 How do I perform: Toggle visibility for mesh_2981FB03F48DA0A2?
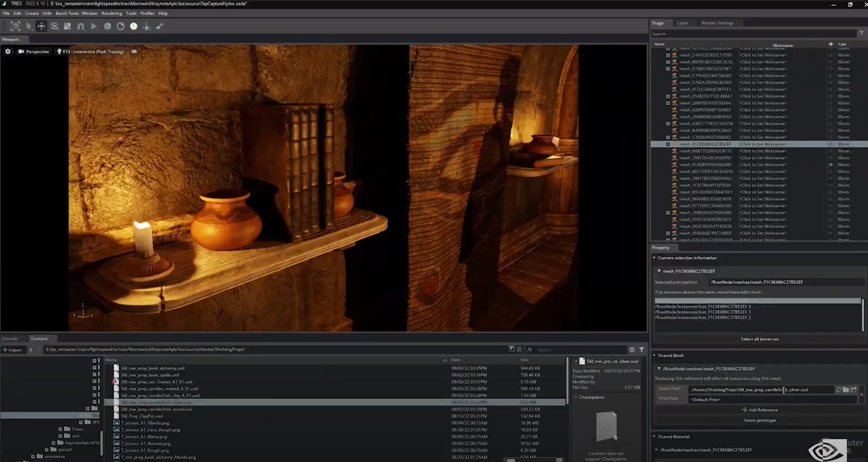click(830, 178)
